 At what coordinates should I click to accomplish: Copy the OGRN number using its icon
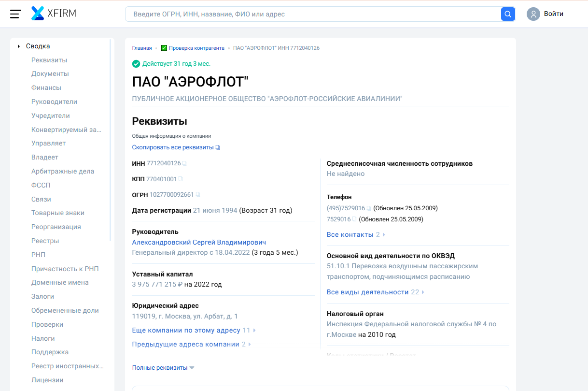[x=197, y=195]
